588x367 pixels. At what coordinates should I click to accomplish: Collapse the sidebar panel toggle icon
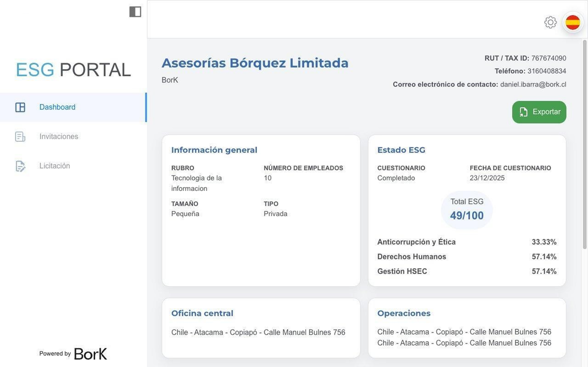(x=135, y=12)
